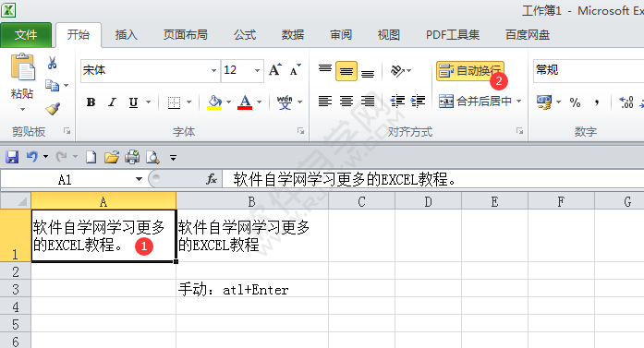644x348 pixels.
Task: Select the Format Painter brush
Action: pos(53,109)
